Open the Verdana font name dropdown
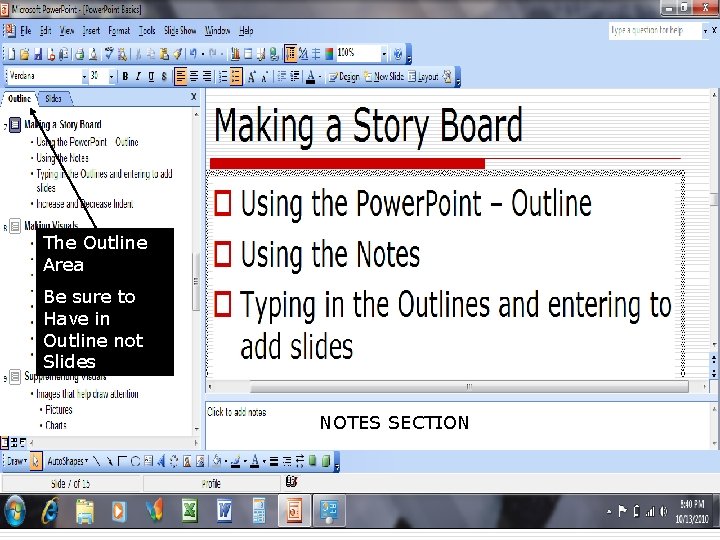 (84, 77)
